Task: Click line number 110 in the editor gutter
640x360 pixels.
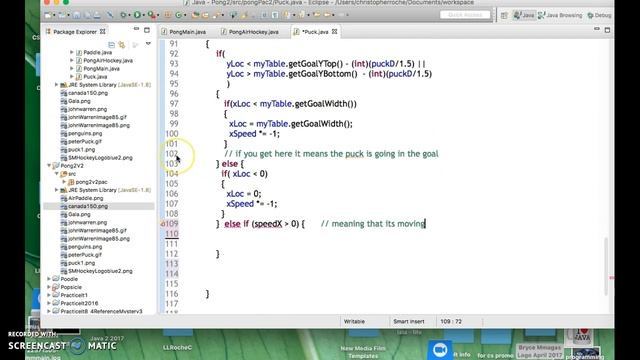Action: tap(172, 234)
